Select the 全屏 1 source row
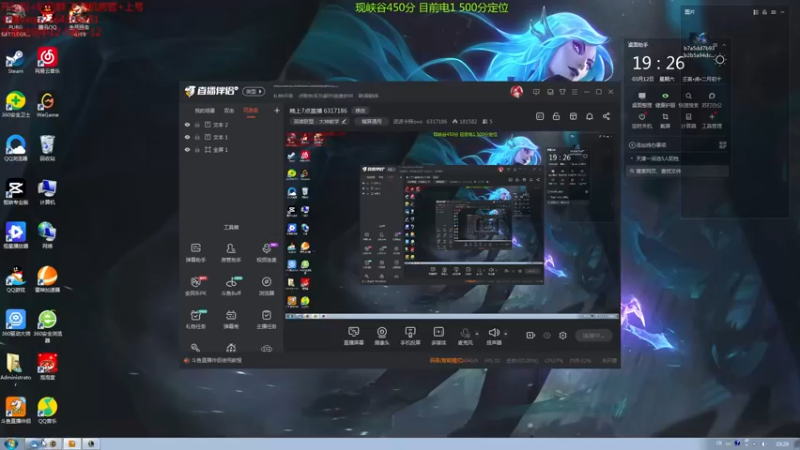 (232, 149)
